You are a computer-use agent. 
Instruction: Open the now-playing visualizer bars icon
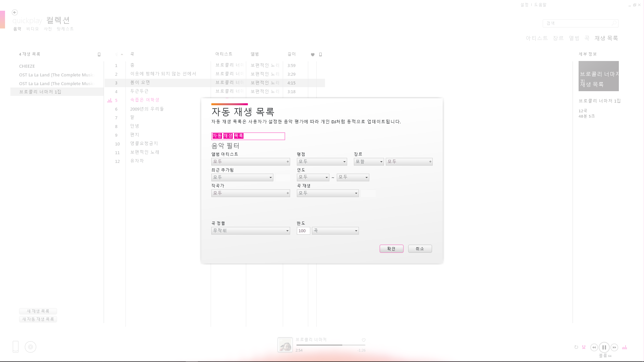625,348
